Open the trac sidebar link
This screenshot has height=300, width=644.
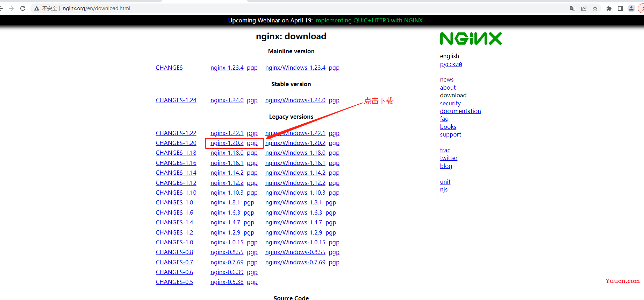point(445,150)
